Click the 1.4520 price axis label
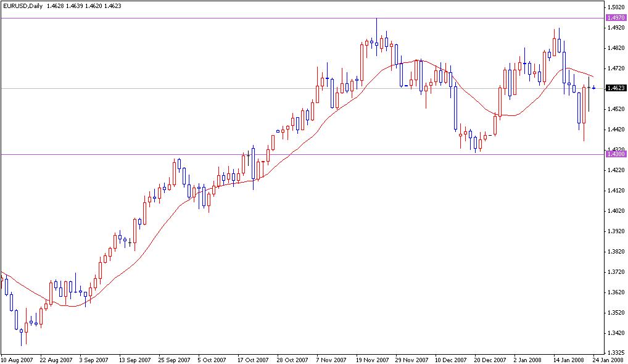 [616, 109]
